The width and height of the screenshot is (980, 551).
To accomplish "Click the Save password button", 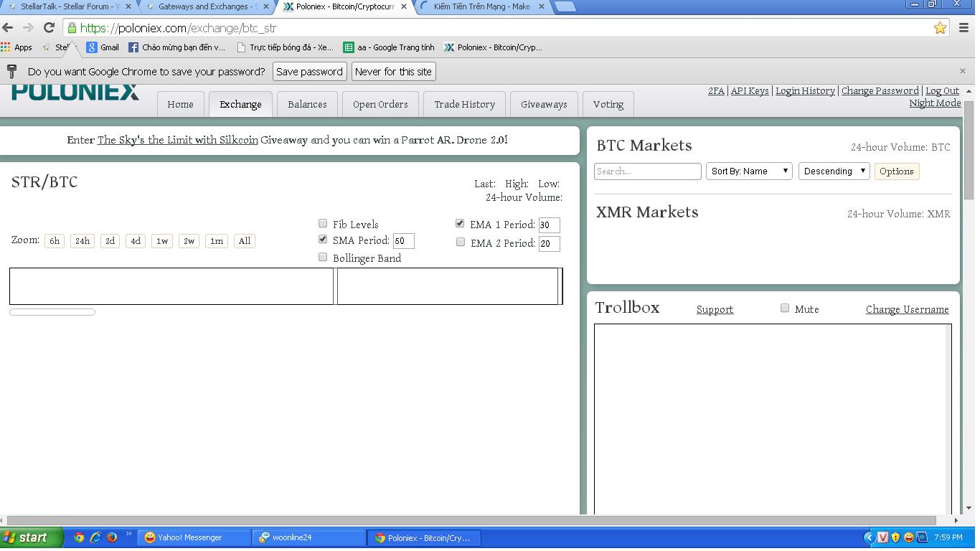I will coord(309,72).
